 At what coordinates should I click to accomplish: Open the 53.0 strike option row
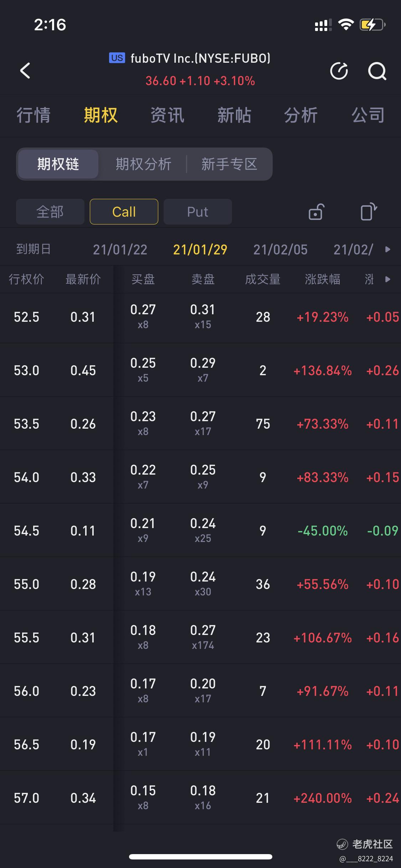pyautogui.click(x=200, y=370)
